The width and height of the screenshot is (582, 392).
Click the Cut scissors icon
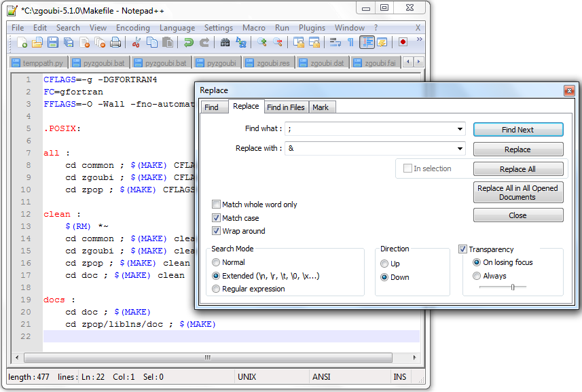[136, 42]
